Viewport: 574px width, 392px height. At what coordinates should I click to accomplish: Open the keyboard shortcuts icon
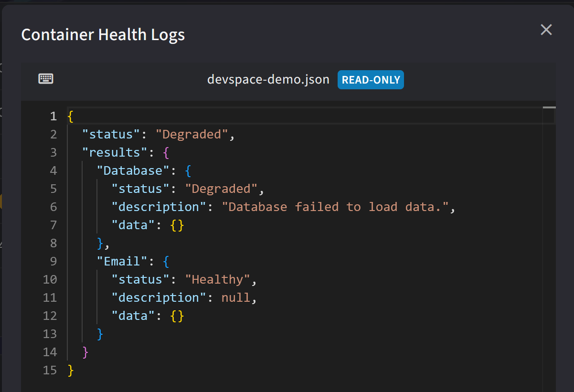[x=46, y=79]
